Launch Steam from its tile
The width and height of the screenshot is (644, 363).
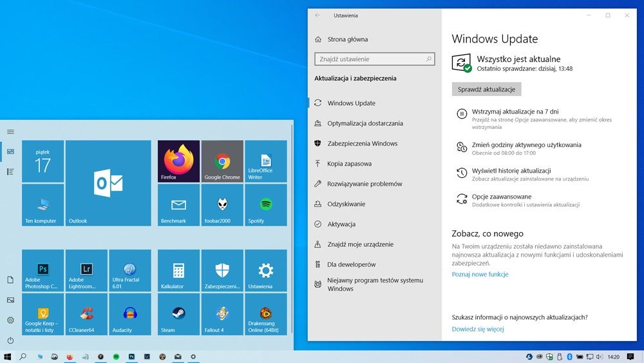click(178, 314)
